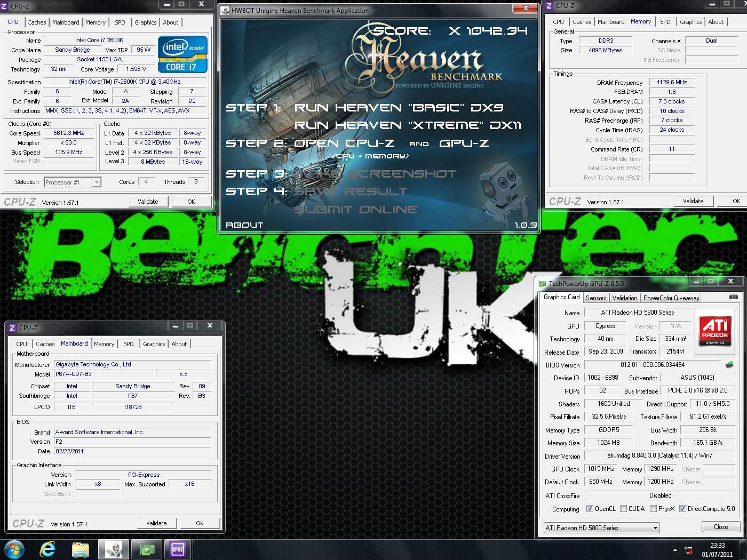Click the Driver Version field in GPU-Z
Viewport: 747px width, 560px height.
[659, 456]
